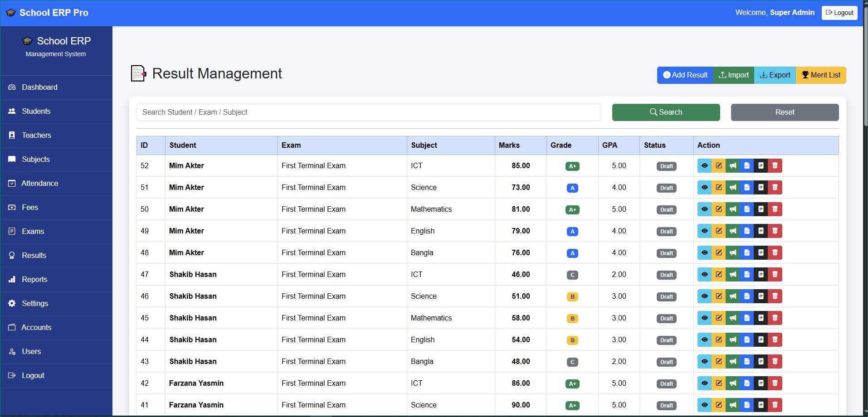Open Reports in the sidebar
Screen dimensions: 868x417
(x=56, y=280)
